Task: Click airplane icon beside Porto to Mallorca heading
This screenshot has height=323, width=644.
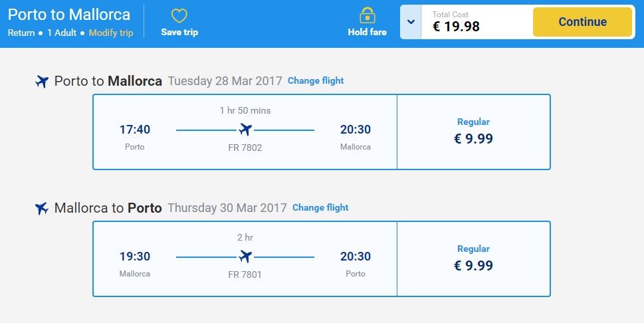Action: [x=42, y=82]
